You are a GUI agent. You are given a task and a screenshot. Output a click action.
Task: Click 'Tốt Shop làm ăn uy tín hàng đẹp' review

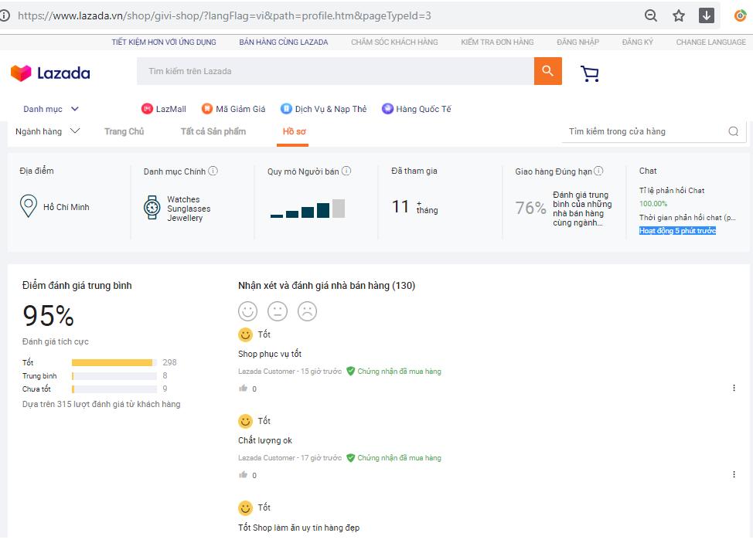click(x=298, y=528)
